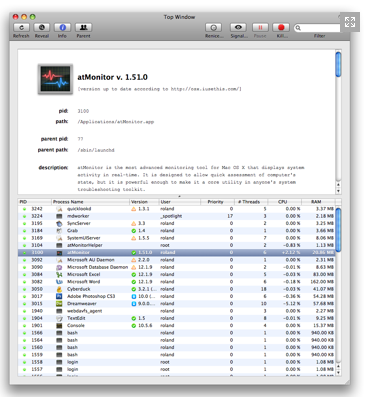
Task: Select the atMonitorHelper process row
Action: pyautogui.click(x=177, y=245)
